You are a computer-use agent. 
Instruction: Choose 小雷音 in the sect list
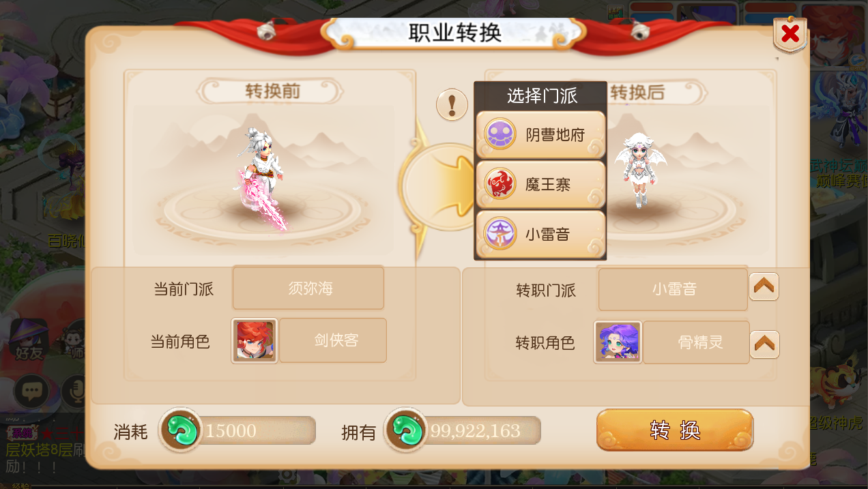tap(540, 234)
